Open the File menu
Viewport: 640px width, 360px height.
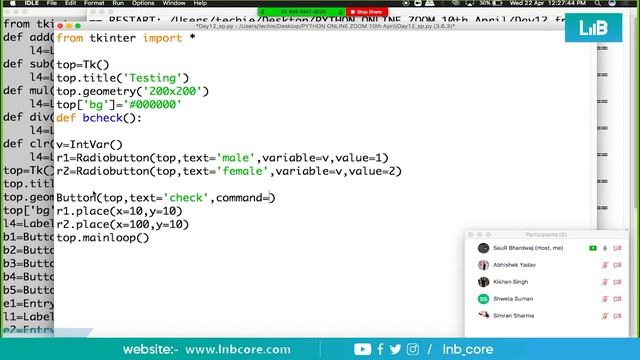[52, 3]
